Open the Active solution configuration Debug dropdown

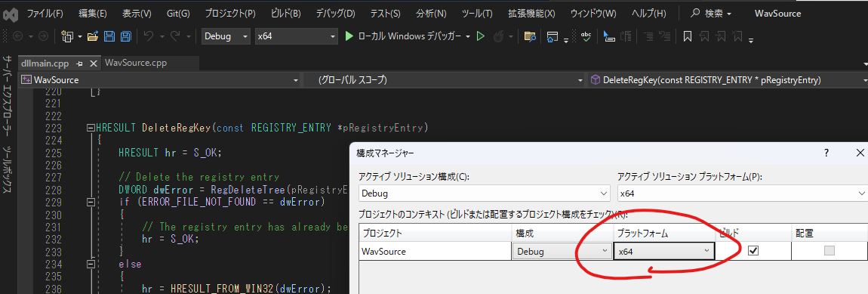485,193
